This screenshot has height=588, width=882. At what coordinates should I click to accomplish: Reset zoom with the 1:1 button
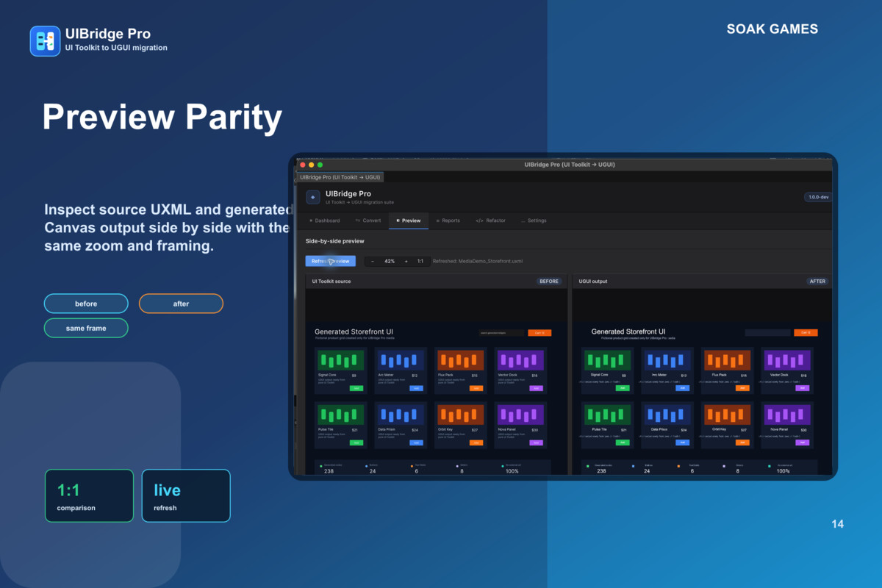[x=420, y=261]
